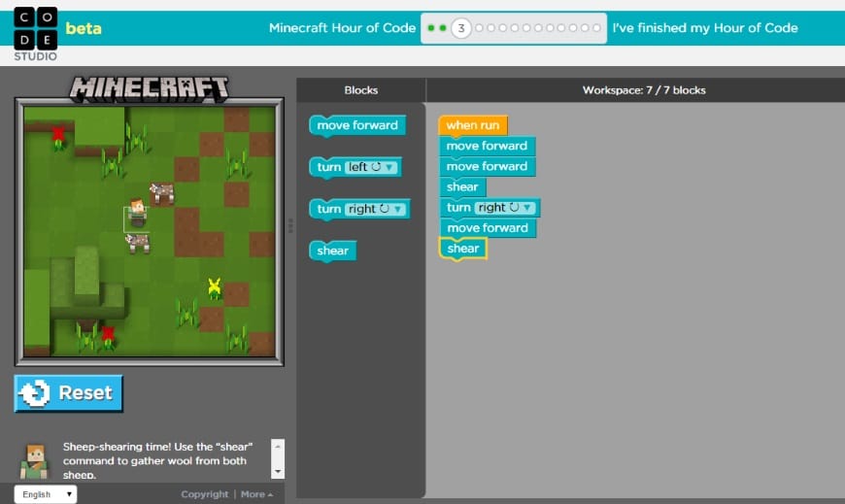Image resolution: width=845 pixels, height=504 pixels.
Task: Click the sheep-shearing instructions text
Action: click(158, 461)
